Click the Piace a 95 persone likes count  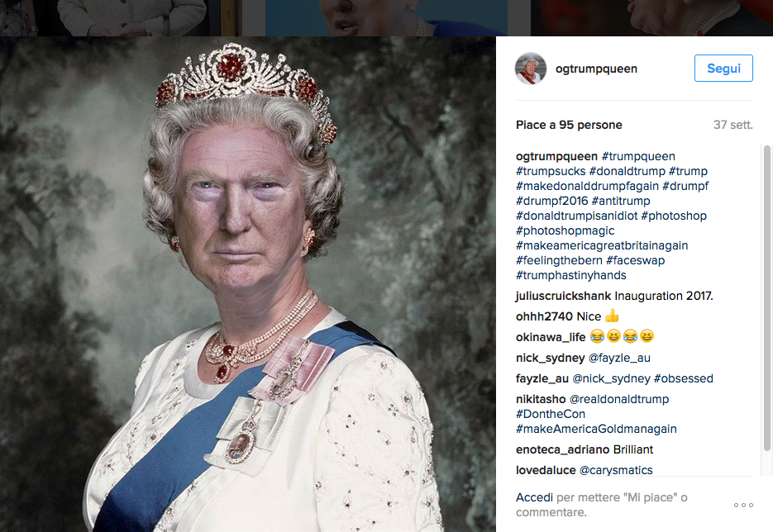coord(569,125)
